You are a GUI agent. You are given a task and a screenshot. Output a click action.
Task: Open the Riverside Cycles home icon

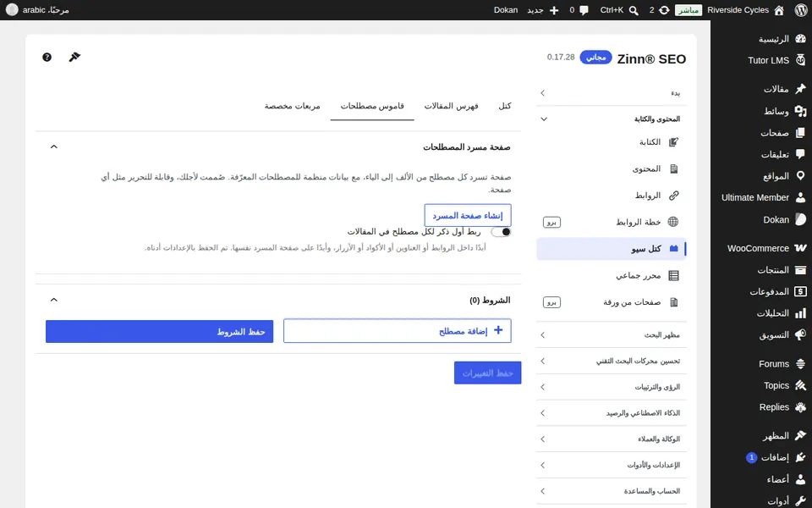coord(779,10)
